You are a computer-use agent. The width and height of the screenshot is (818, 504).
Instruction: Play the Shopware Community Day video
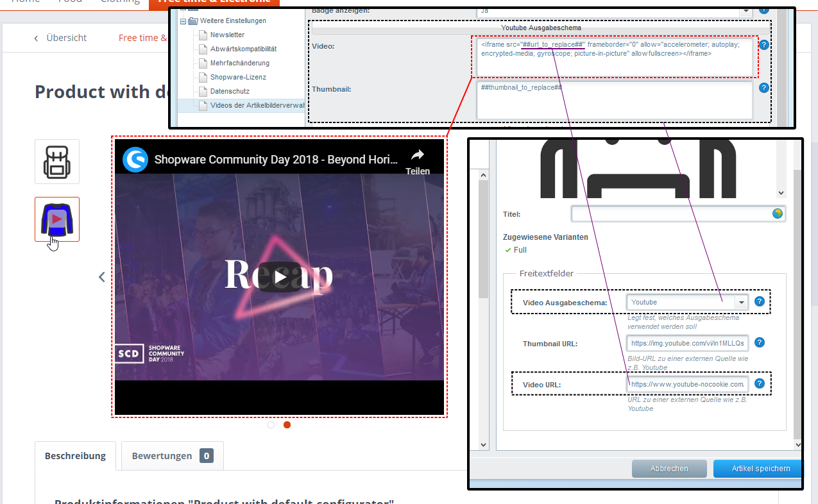pos(279,277)
